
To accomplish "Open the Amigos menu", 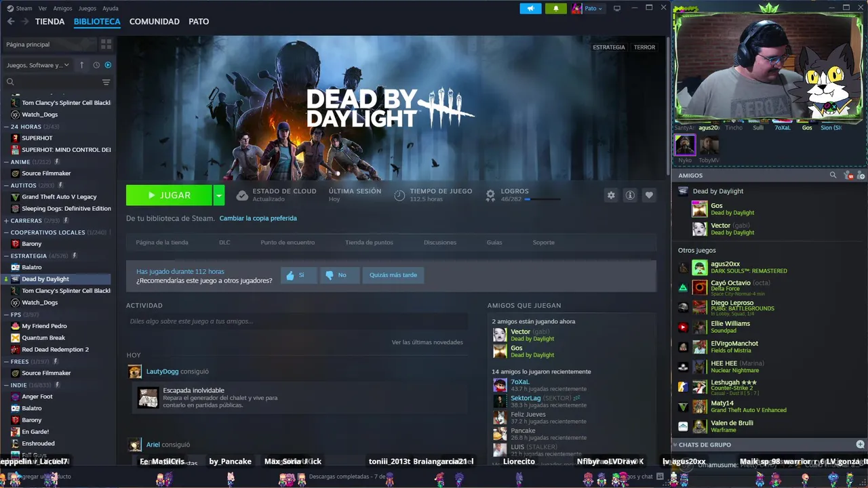I will pos(62,8).
